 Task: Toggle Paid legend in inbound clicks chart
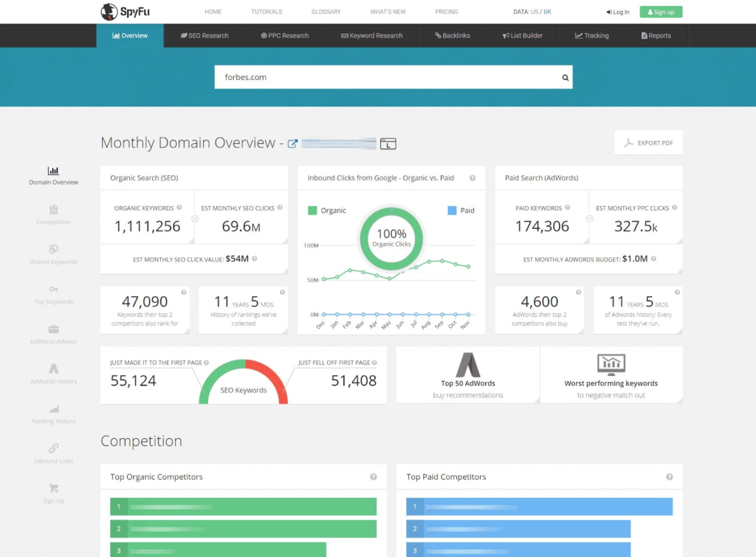click(x=461, y=211)
